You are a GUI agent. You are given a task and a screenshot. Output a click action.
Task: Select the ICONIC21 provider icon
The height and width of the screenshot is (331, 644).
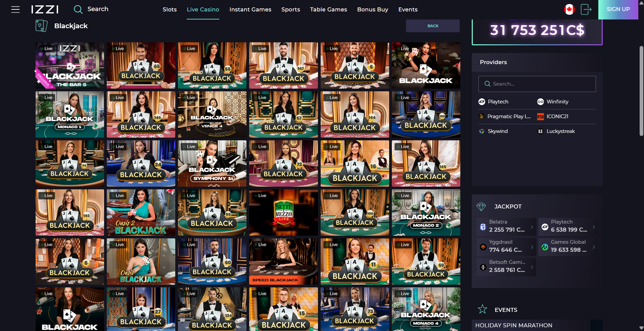pyautogui.click(x=540, y=116)
